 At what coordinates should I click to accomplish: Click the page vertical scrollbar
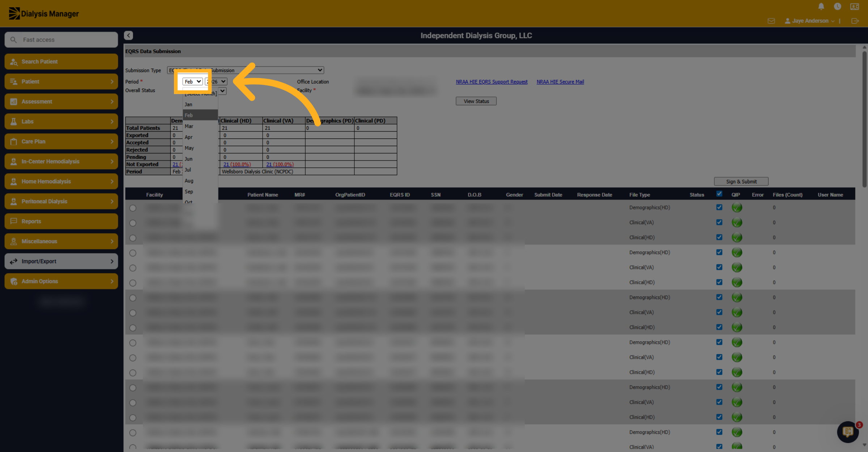(864, 119)
